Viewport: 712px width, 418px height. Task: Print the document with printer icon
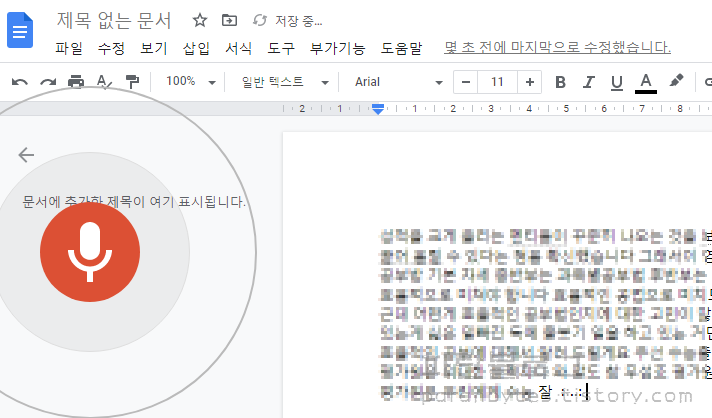tap(76, 82)
